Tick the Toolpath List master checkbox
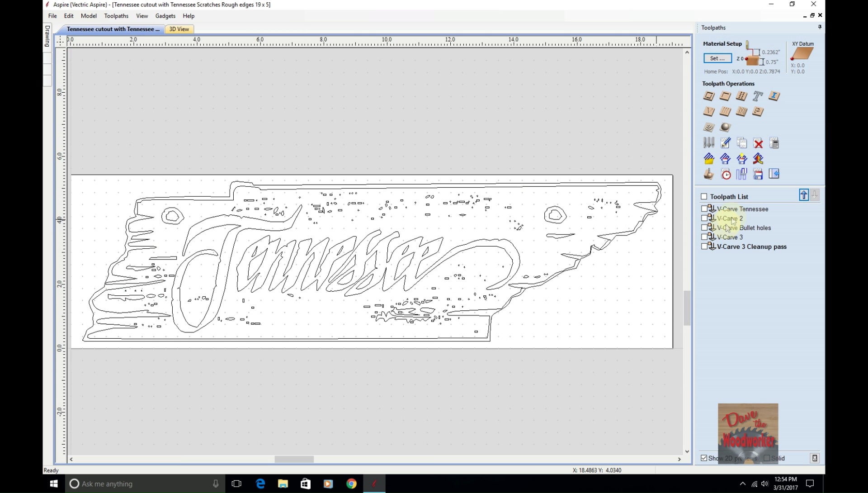868x493 pixels. tap(704, 196)
